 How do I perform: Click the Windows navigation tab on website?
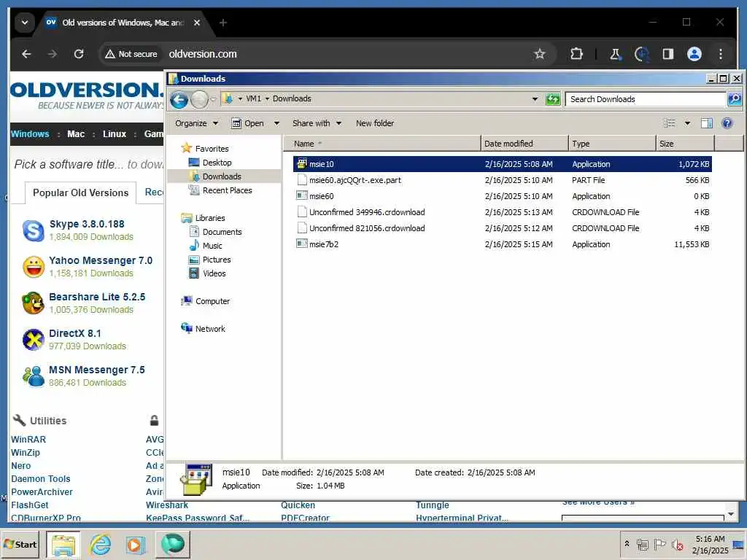(30, 134)
